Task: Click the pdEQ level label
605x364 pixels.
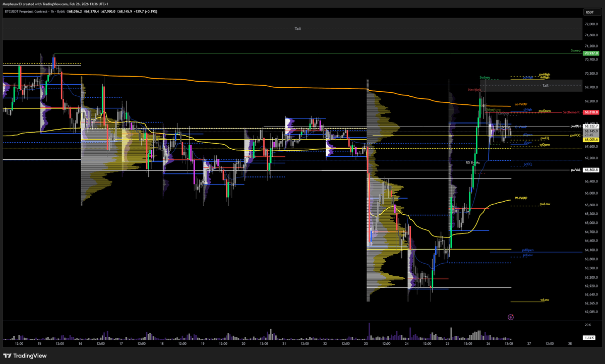Action: click(x=528, y=164)
